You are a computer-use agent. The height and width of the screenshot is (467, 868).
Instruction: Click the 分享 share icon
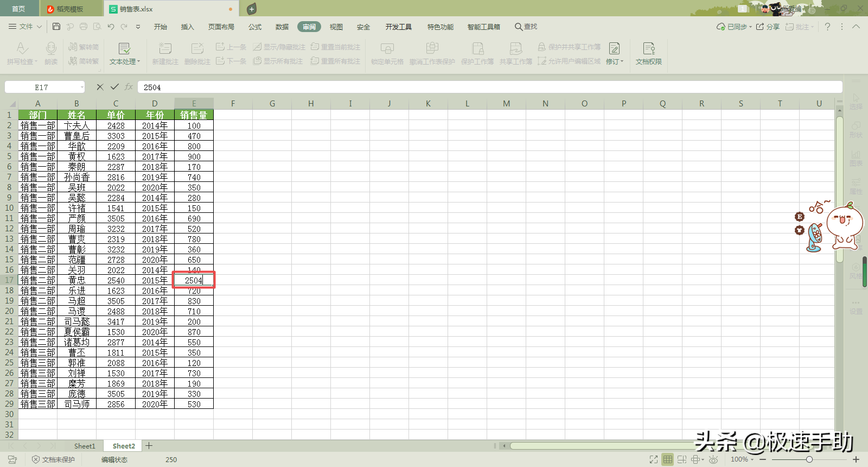pyautogui.click(x=768, y=27)
